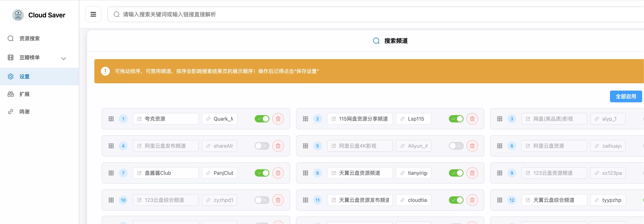Image resolution: width=644 pixels, height=224 pixels.
Task: Open 资源搜索 in sidebar
Action: [39, 38]
